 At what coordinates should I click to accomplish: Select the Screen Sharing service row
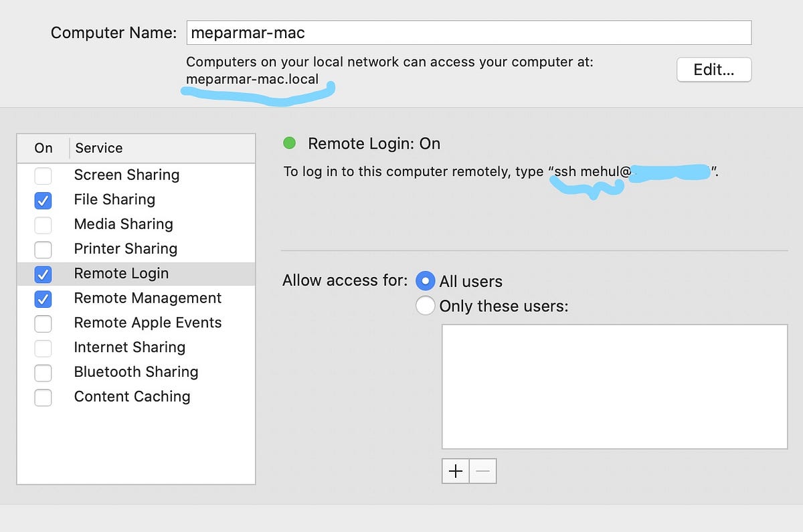136,175
